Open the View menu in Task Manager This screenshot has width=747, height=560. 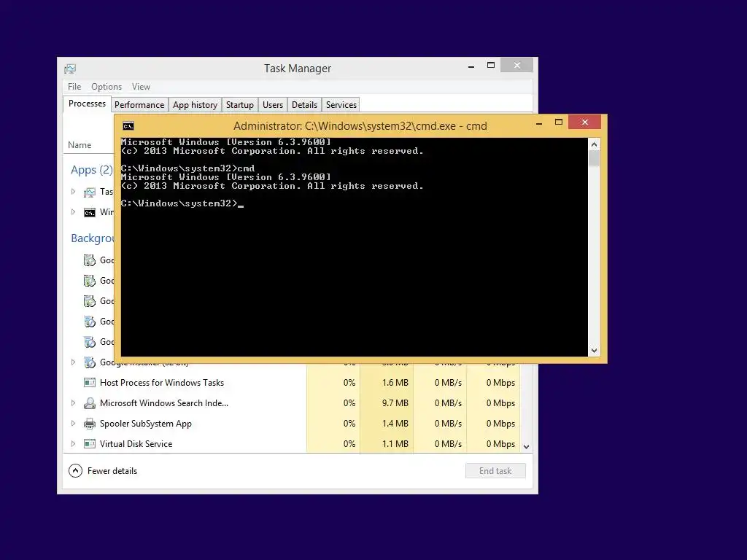pyautogui.click(x=141, y=87)
